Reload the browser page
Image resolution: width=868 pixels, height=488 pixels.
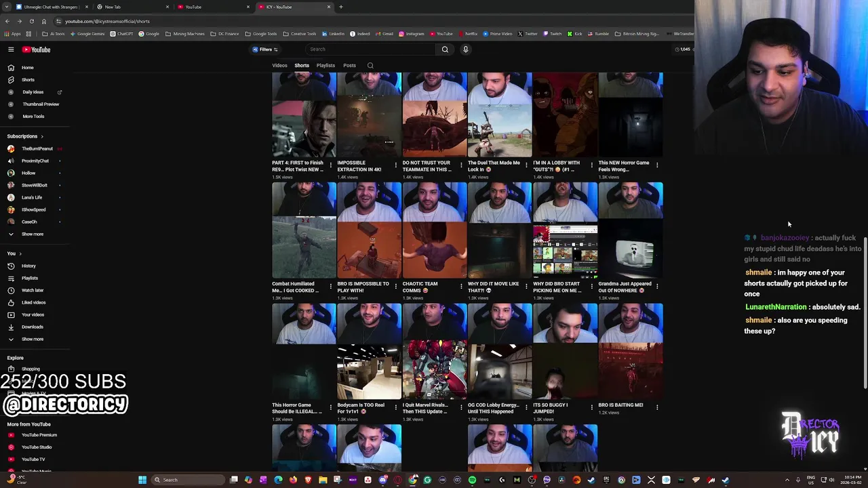tap(31, 21)
